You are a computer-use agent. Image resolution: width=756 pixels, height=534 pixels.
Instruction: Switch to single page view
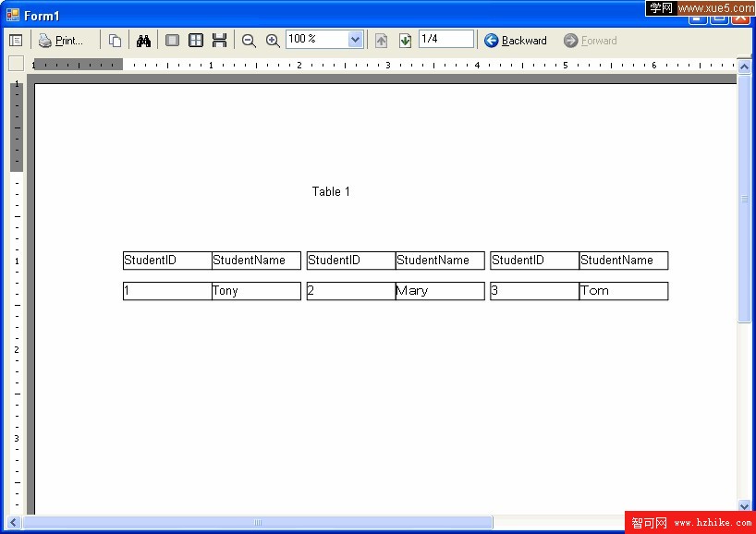pyautogui.click(x=172, y=41)
